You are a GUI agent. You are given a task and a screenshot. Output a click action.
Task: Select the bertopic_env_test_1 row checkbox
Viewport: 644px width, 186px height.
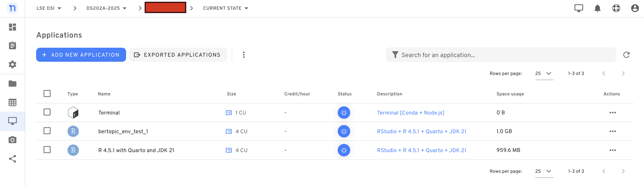pos(47,131)
